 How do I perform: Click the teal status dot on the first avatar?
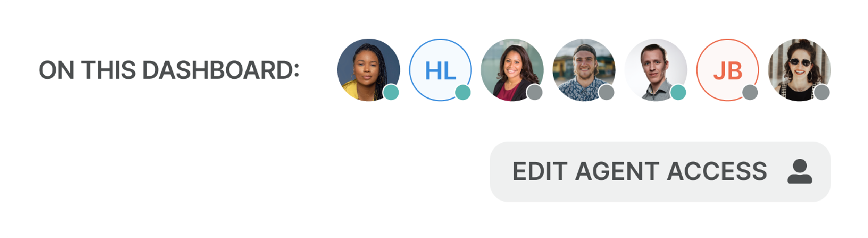391,92
